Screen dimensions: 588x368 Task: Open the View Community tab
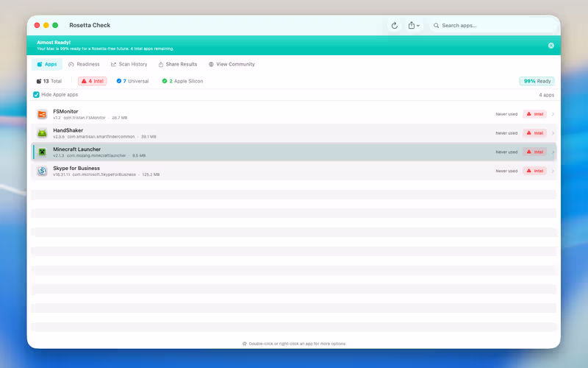232,64
